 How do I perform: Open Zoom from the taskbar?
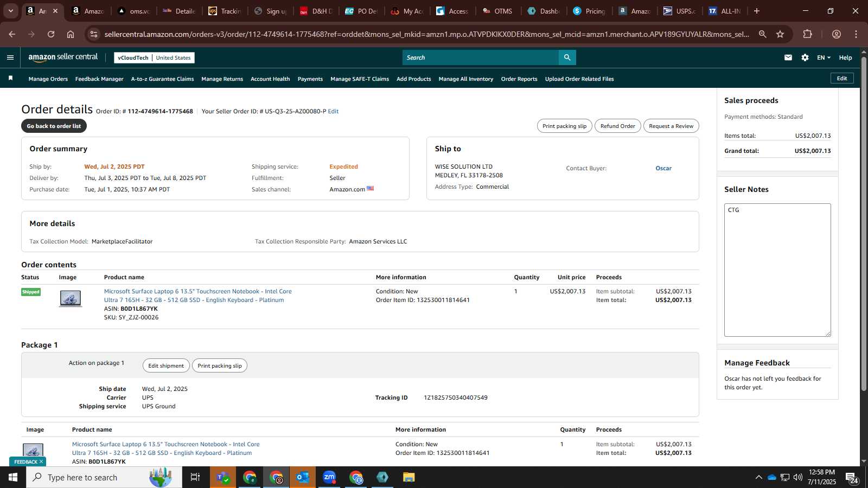point(329,477)
